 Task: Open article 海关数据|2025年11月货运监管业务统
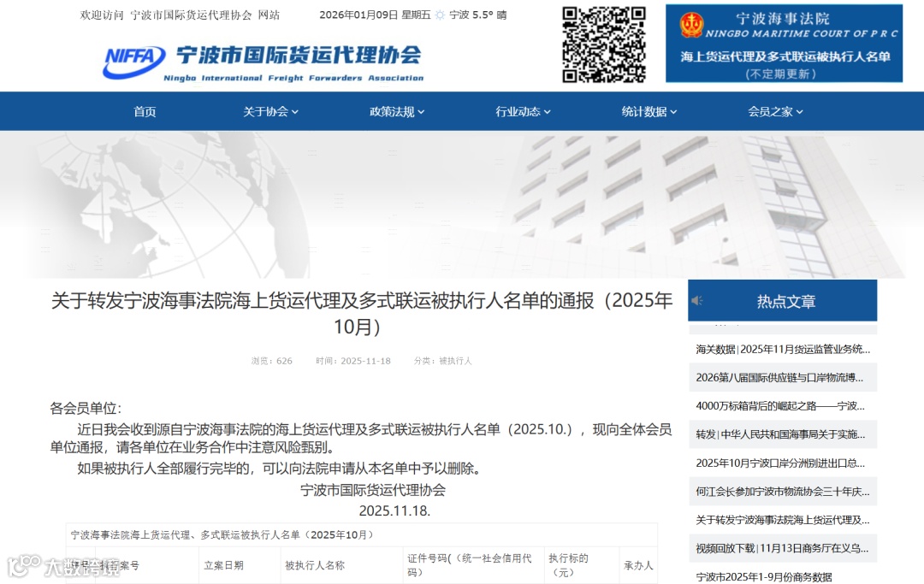783,349
